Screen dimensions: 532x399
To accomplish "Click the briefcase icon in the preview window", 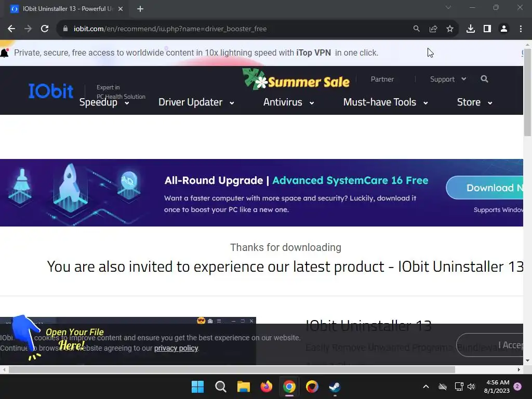I will [x=210, y=321].
